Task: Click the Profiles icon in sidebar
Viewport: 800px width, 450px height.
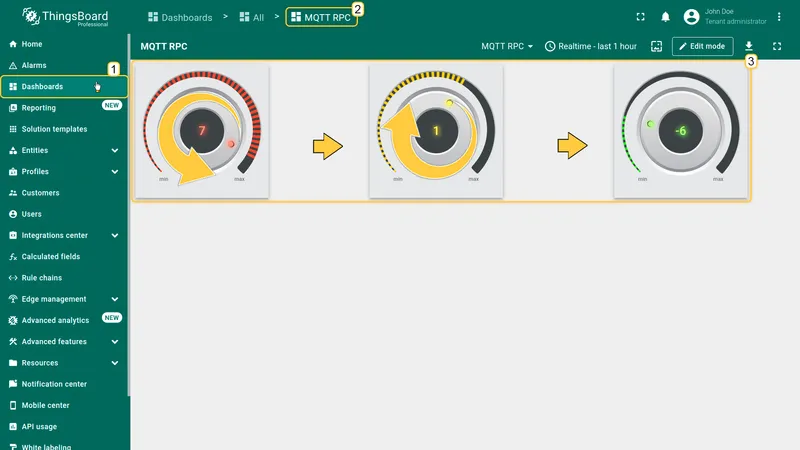Action: coord(13,171)
